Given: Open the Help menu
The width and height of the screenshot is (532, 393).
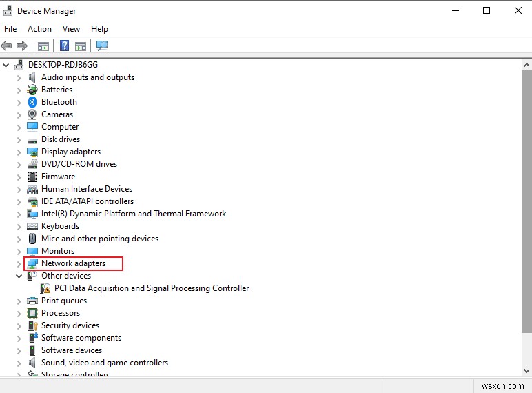Looking at the screenshot, I should coord(99,29).
